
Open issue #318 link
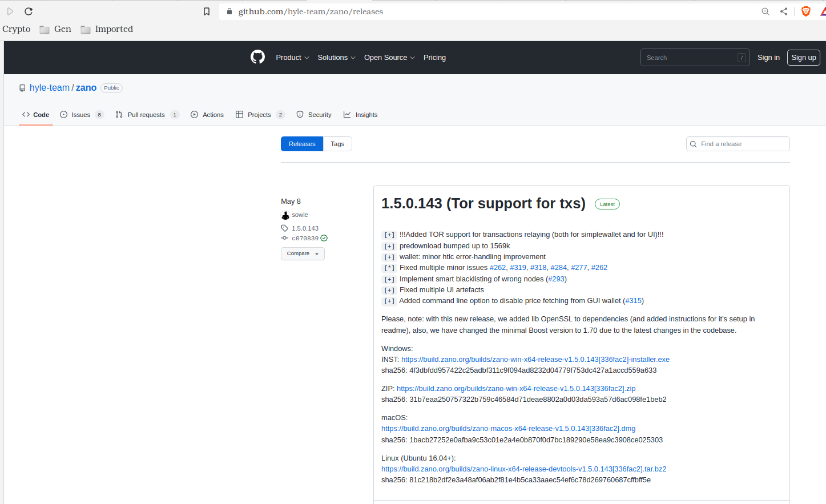(x=538, y=268)
